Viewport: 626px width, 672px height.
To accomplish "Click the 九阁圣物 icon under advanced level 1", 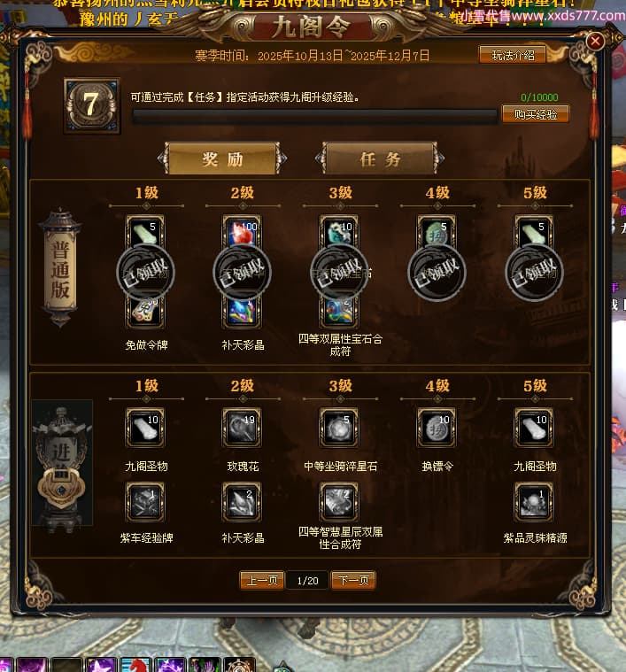I will [x=145, y=427].
